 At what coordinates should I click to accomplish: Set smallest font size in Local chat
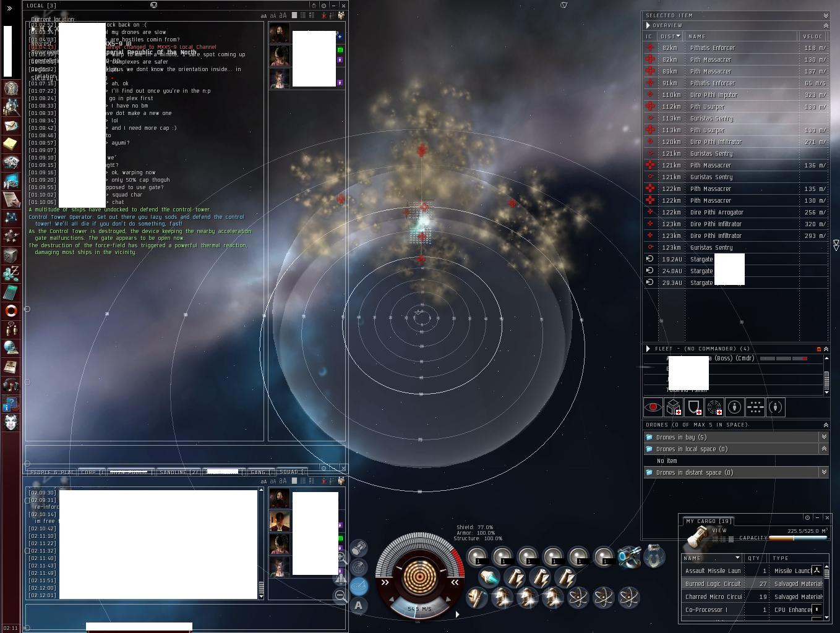click(x=264, y=15)
